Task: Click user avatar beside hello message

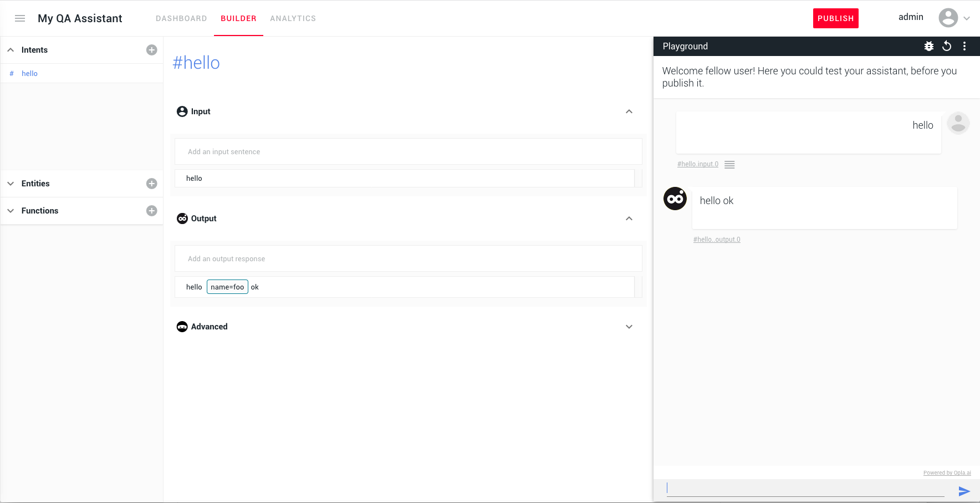Action: pos(958,123)
